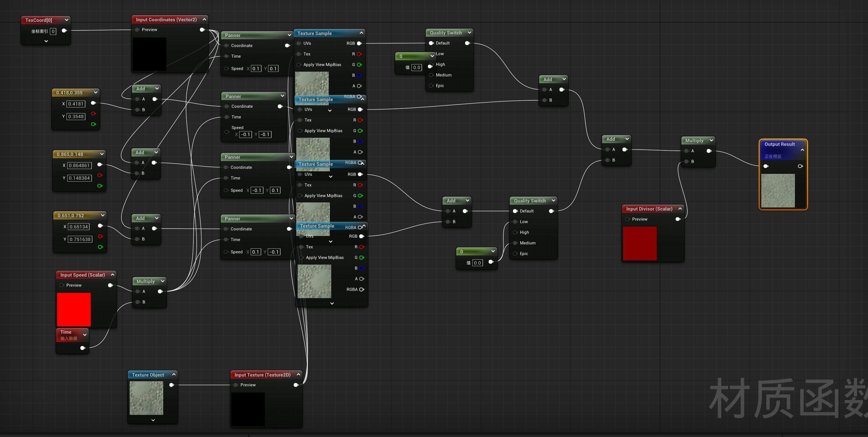Viewport: 868px width, 437px height.
Task: Click top Quality Switch Medium input pin
Action: (431, 75)
